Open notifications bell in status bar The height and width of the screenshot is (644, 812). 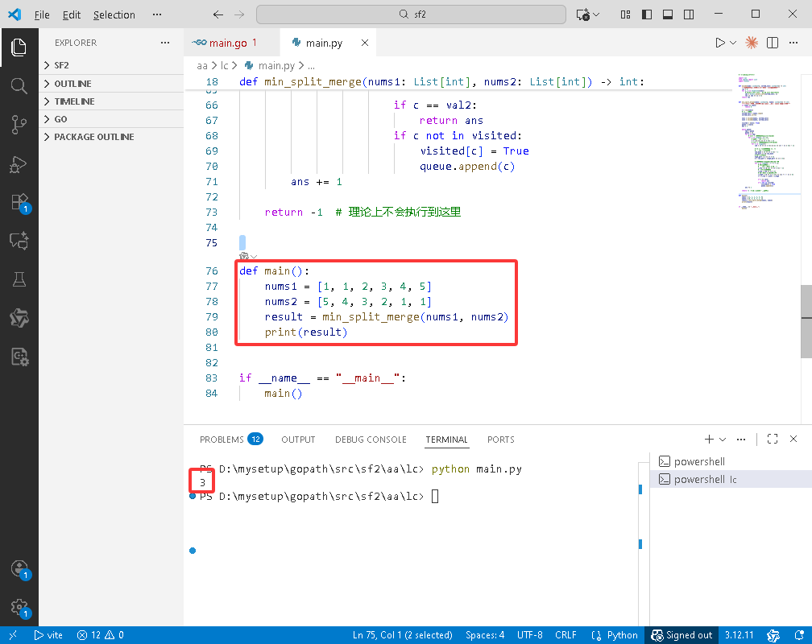[x=799, y=635]
